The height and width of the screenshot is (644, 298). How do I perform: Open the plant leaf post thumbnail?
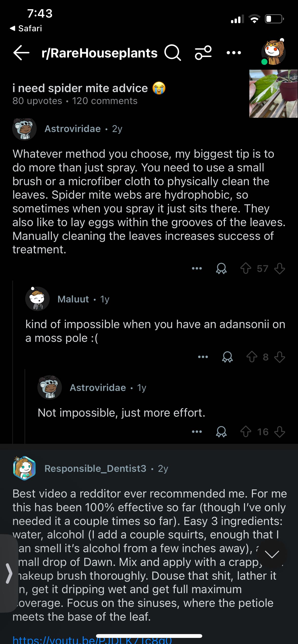pyautogui.click(x=273, y=94)
